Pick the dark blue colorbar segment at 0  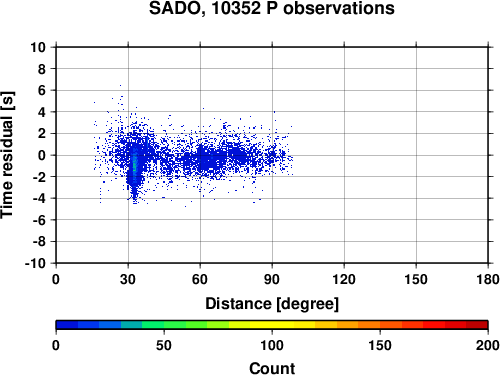67,325
